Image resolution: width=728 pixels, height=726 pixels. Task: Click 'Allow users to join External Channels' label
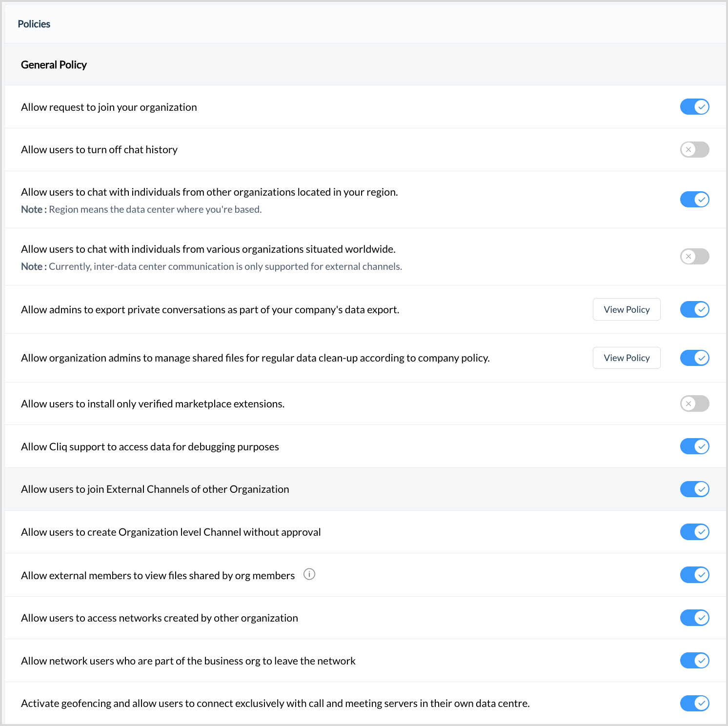click(155, 489)
